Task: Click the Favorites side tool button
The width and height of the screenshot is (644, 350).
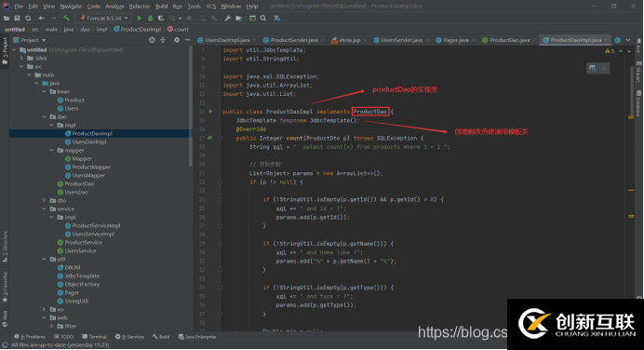Action: tap(5, 287)
